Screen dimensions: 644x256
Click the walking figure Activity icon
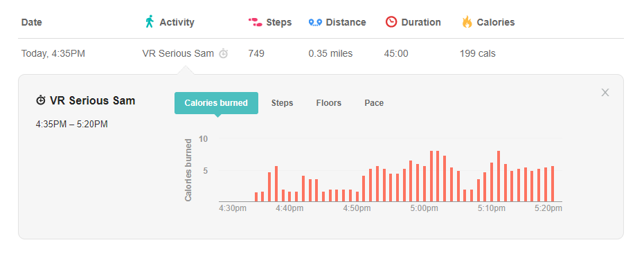(x=150, y=21)
